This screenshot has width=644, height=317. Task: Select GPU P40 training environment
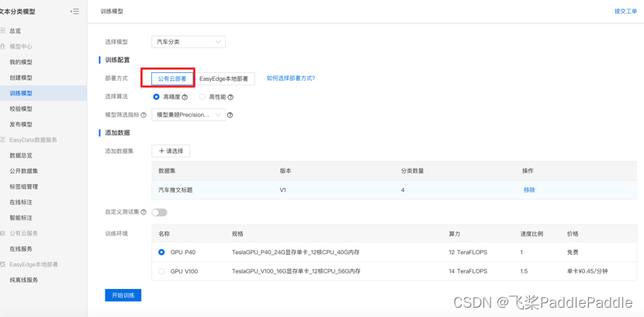click(x=161, y=252)
